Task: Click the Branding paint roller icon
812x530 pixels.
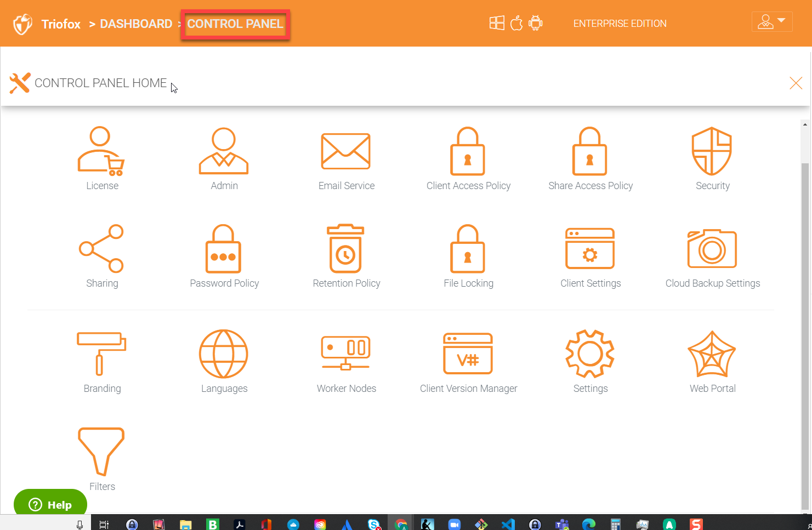Action: coord(101,354)
